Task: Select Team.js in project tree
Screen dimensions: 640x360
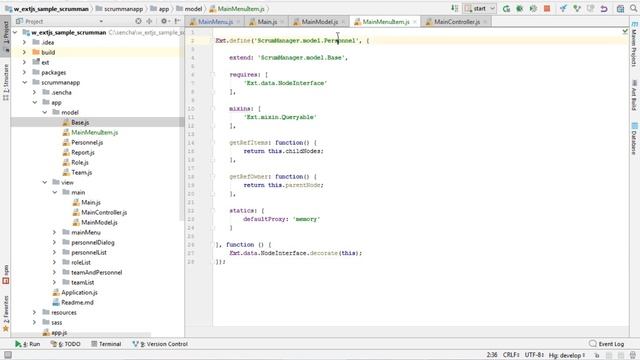Action: (82, 172)
